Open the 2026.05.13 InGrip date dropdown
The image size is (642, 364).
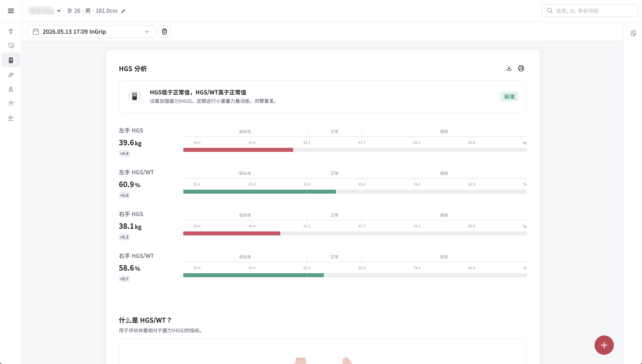point(91,32)
